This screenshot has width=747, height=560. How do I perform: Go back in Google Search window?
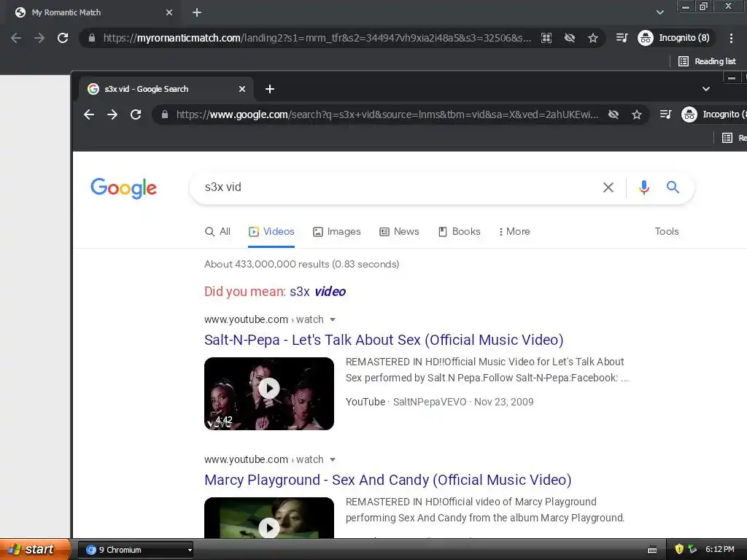point(89,114)
